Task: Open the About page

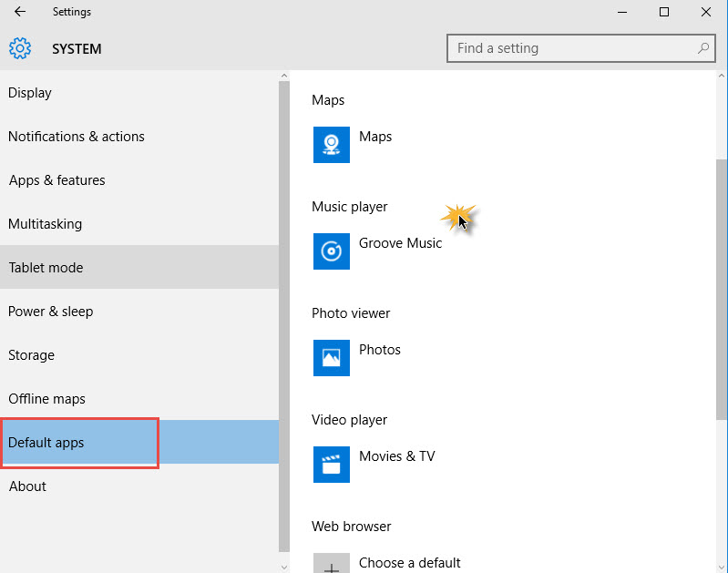Action: (139, 486)
